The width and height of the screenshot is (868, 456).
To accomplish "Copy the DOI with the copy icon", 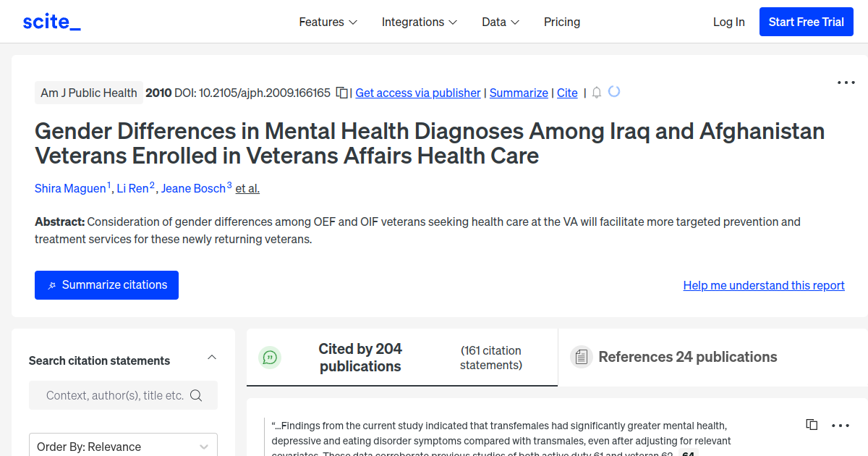I will click(342, 93).
